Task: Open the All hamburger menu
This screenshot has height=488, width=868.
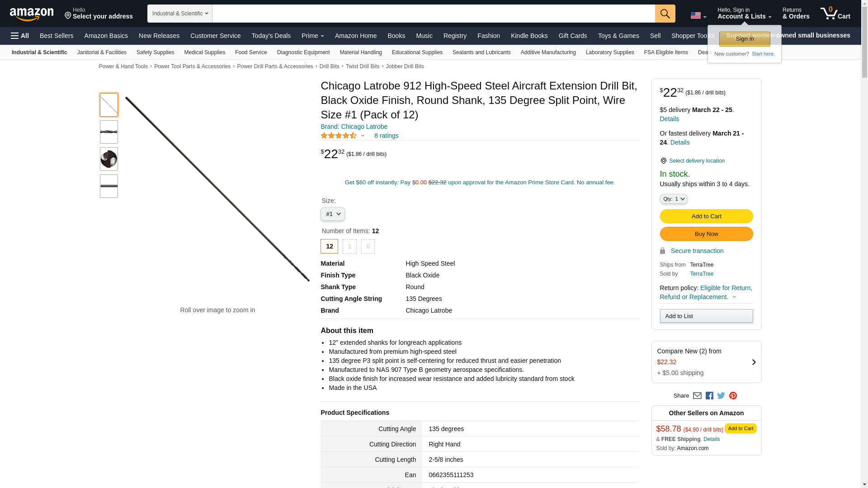Action: point(20,36)
